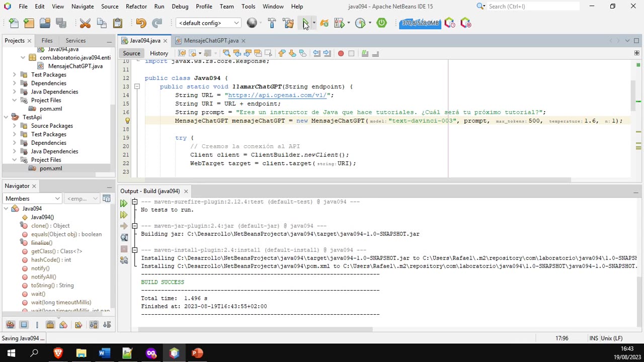Click the New Project toolbar icon
Screen dimensions: 644x362
point(29,23)
